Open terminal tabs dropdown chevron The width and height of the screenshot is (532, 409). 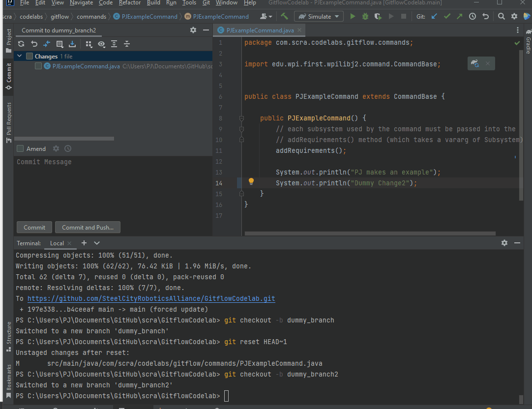(x=97, y=243)
